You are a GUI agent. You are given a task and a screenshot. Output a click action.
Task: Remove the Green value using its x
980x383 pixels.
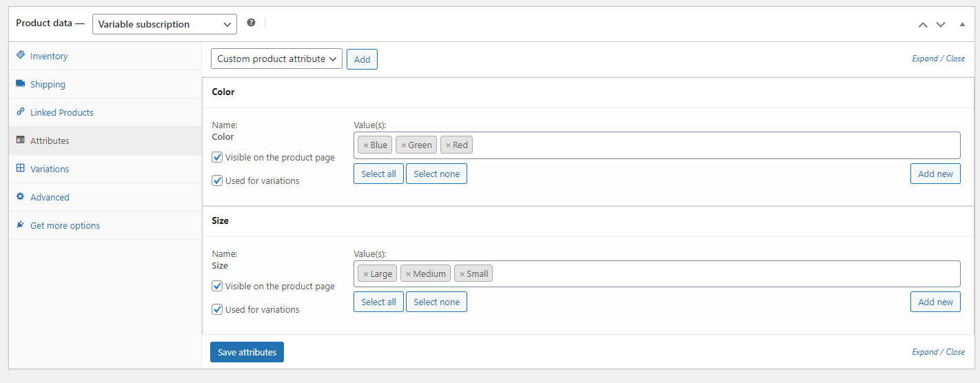404,145
